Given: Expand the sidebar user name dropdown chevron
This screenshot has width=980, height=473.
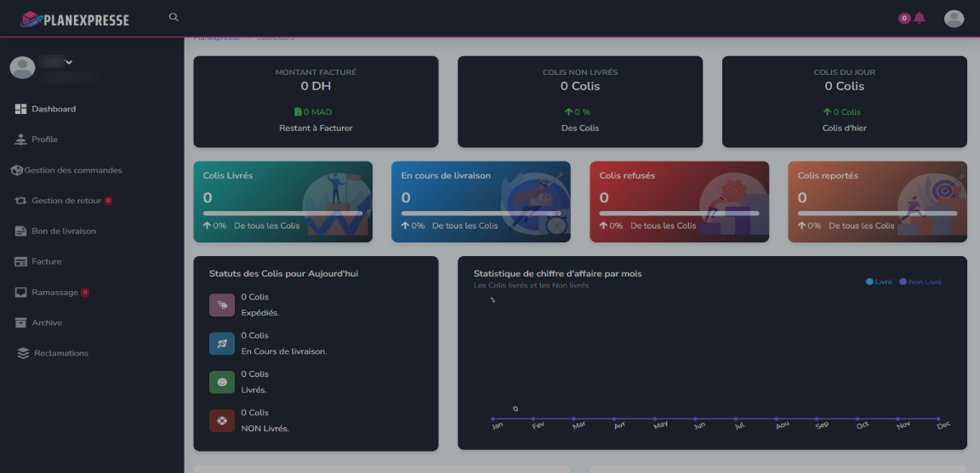Looking at the screenshot, I should tap(69, 61).
